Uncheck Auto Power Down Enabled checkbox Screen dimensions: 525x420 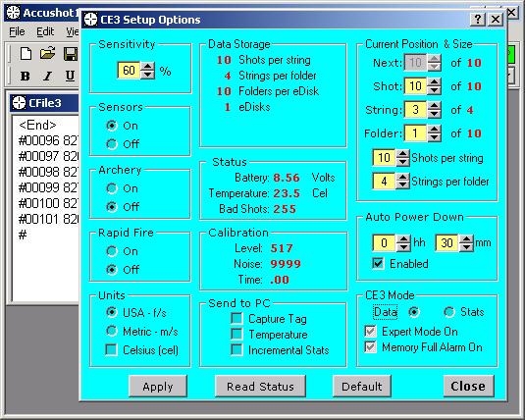378,263
